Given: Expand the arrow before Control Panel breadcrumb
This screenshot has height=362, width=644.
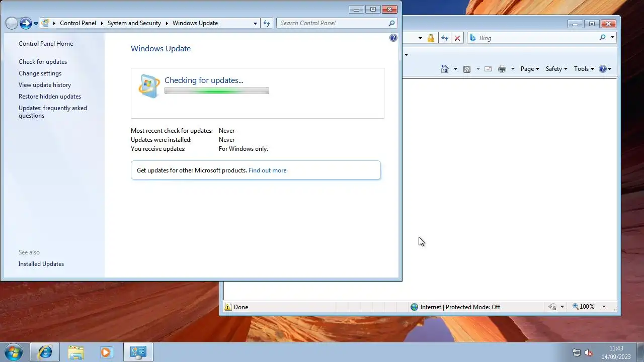Looking at the screenshot, I should [54, 23].
